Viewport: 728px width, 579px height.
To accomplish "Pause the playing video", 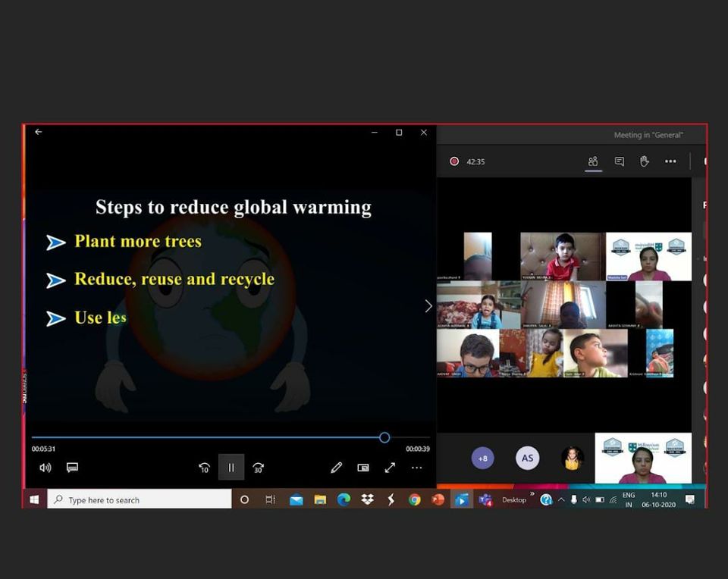I will [231, 468].
